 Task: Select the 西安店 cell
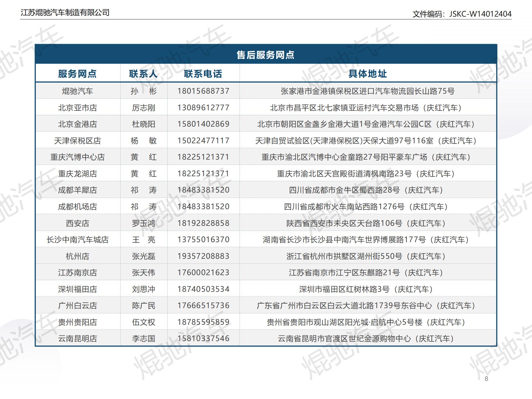click(x=78, y=223)
